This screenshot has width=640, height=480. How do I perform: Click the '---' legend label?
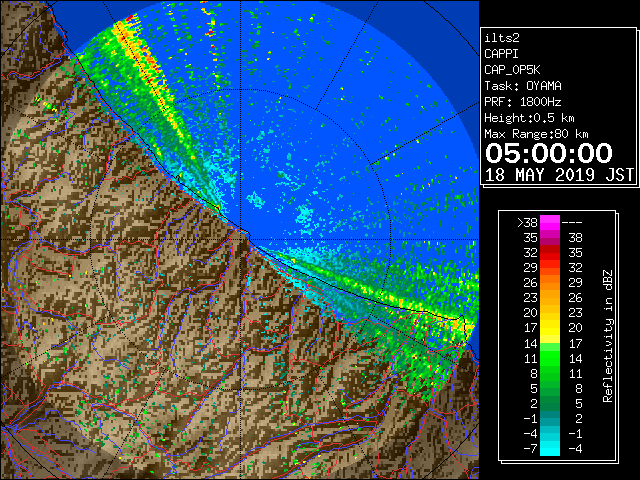click(572, 223)
